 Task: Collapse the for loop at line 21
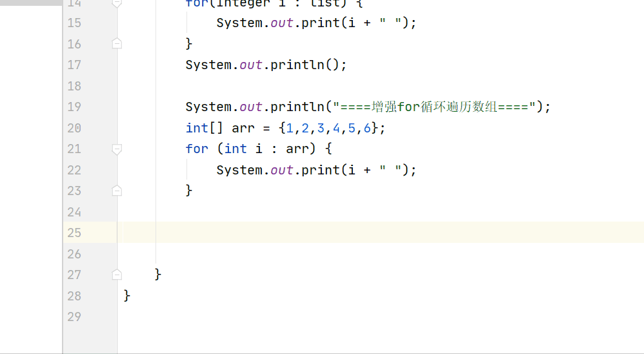click(x=117, y=149)
